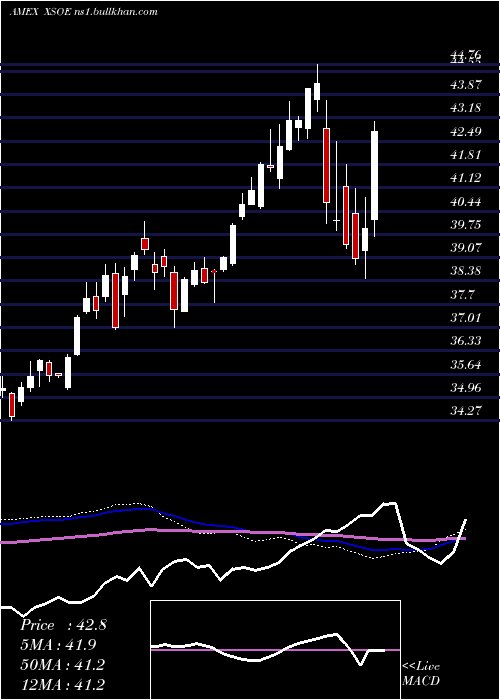Image resolution: width=500 pixels, height=700 pixels.
Task: Click the 12MA : 41.2 readout
Action: [62, 684]
